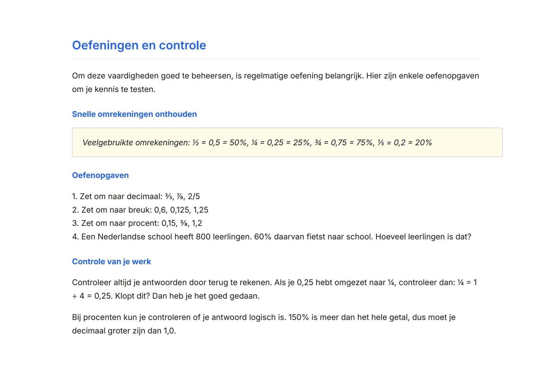Viewport: 554px width, 392px height.
Task: Click the paragraph starting 'Controleer altijd je antwoorden'
Action: point(274,289)
